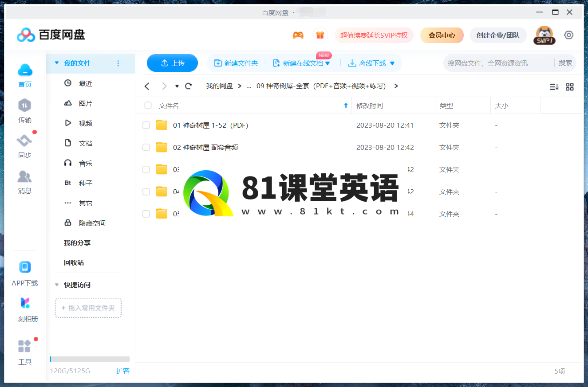Open 隐藏空间 hidden space
Image resolution: width=588 pixels, height=387 pixels.
pyautogui.click(x=92, y=223)
